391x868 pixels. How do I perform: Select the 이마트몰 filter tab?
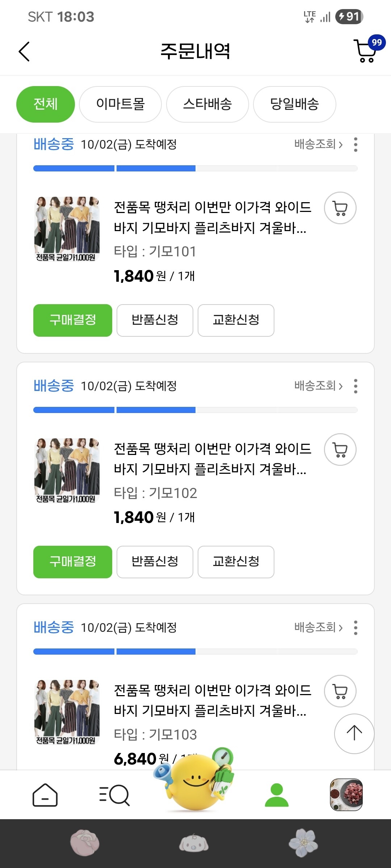pyautogui.click(x=120, y=104)
